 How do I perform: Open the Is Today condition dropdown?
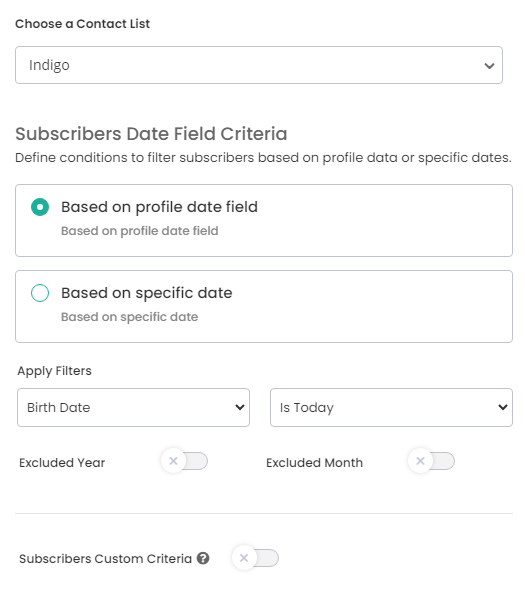[391, 407]
